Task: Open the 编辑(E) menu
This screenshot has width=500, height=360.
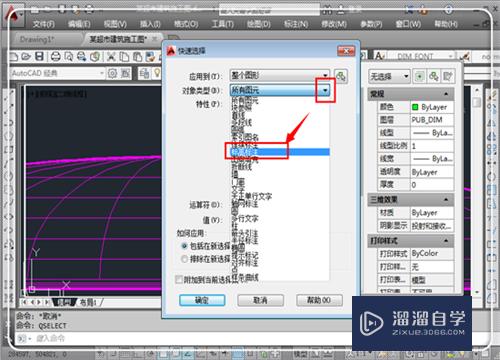Action: click(79, 24)
